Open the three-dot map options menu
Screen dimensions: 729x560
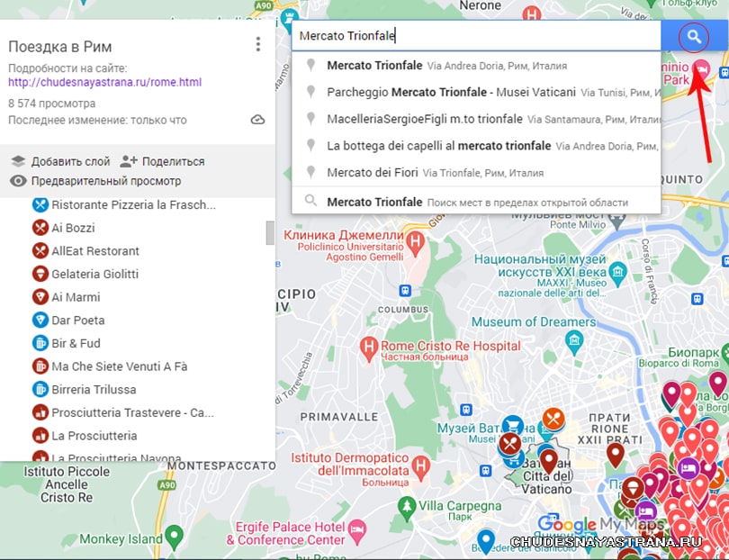pos(258,44)
